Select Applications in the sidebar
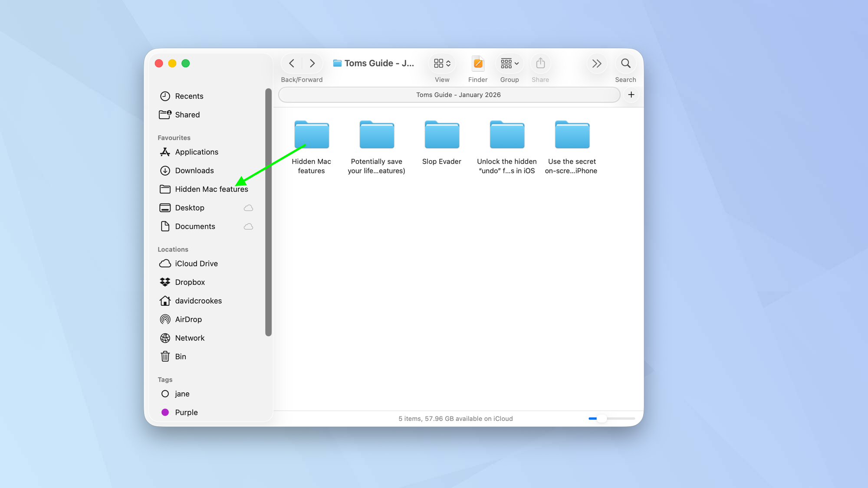The width and height of the screenshot is (868, 488). point(196,152)
